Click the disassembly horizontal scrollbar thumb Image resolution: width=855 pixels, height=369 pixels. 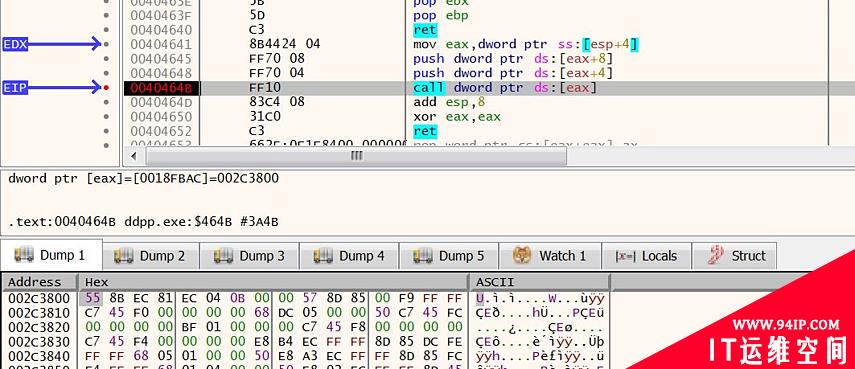(x=356, y=156)
